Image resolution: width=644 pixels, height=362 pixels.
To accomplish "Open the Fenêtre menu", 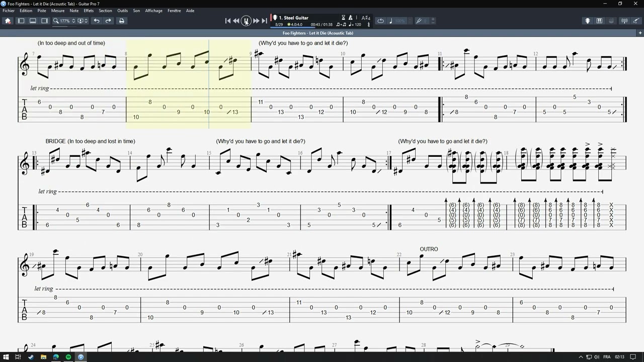I will (174, 11).
